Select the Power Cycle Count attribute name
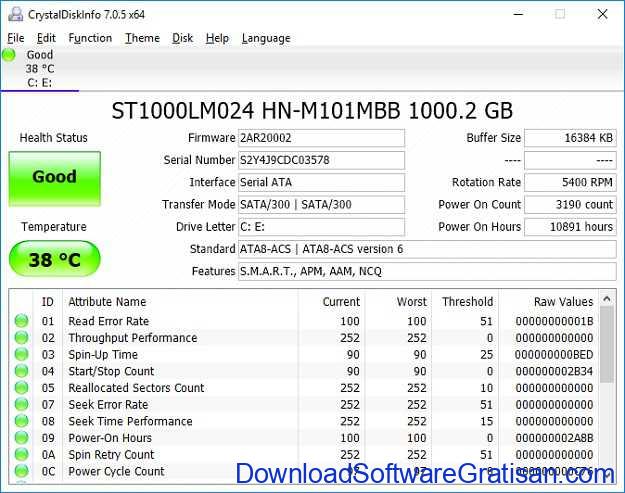This screenshot has height=493, width=625. click(x=116, y=471)
